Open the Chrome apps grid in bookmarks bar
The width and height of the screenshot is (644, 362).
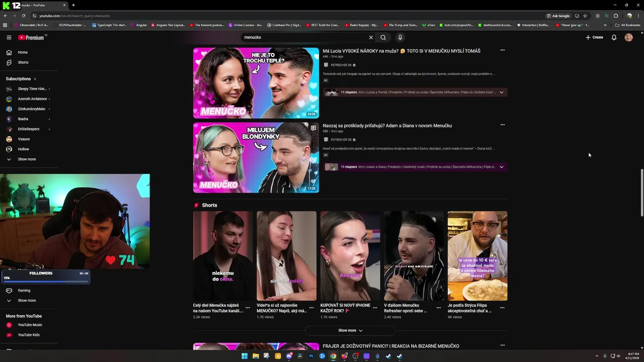click(5, 25)
